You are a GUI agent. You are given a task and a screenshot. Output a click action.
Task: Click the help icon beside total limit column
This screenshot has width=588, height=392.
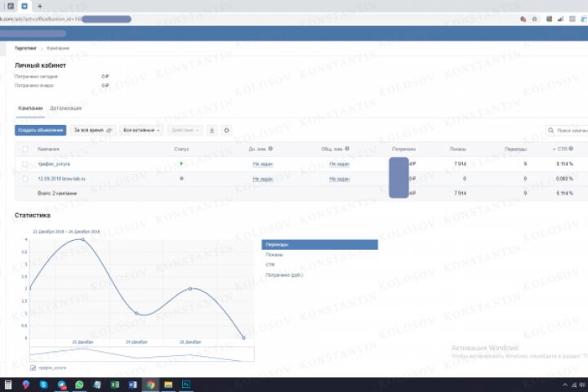[347, 149]
